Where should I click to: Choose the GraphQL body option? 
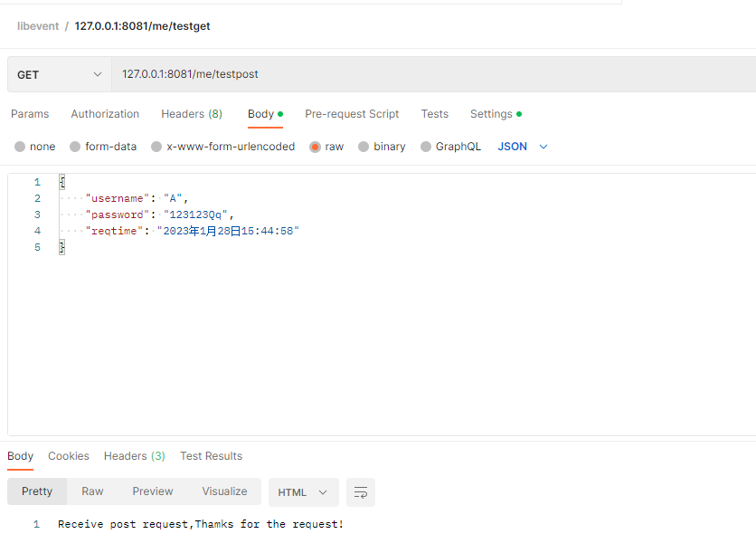tap(426, 147)
